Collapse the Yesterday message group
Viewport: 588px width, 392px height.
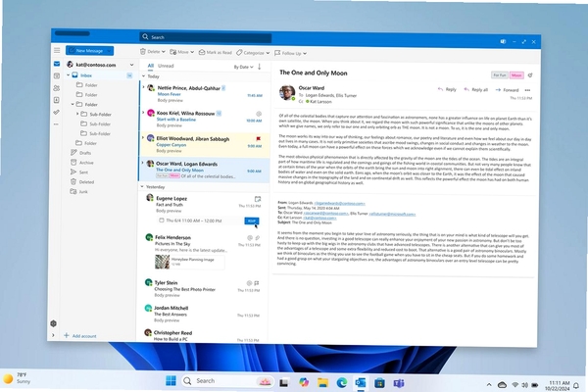[142, 186]
